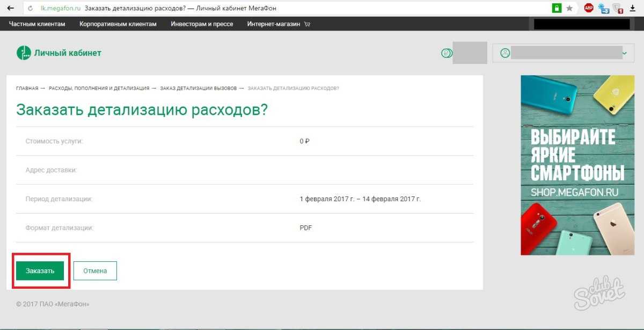Viewport: 644px width, 330px height.
Task: Click the 0 ₽ cost value
Action: [x=305, y=141]
